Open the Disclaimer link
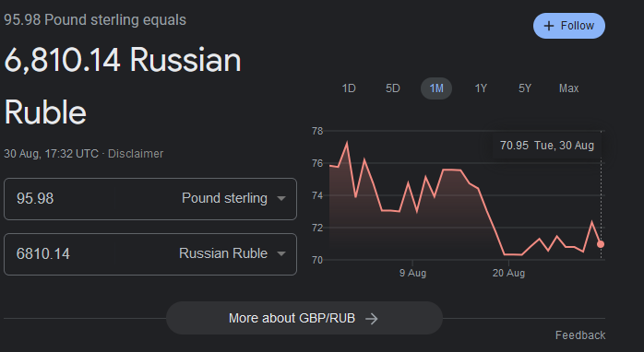The width and height of the screenshot is (644, 352). coord(136,154)
